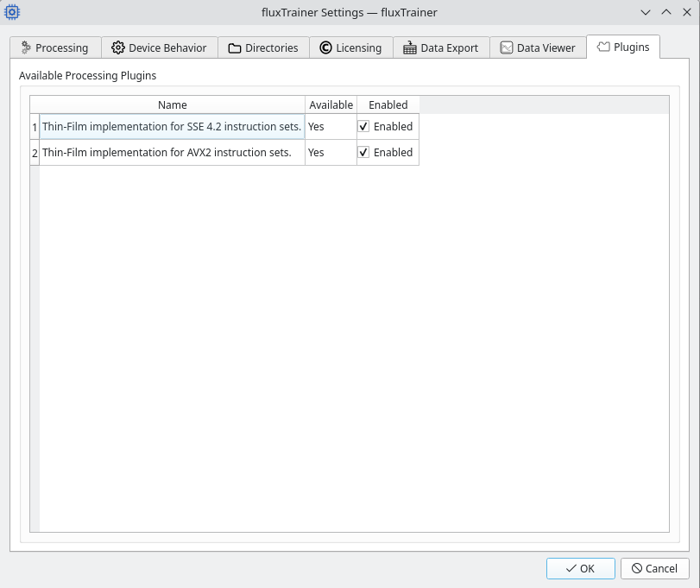Select the AVX2 Thin-Film plugin name
Image resolution: width=700 pixels, height=588 pixels.
(173, 152)
